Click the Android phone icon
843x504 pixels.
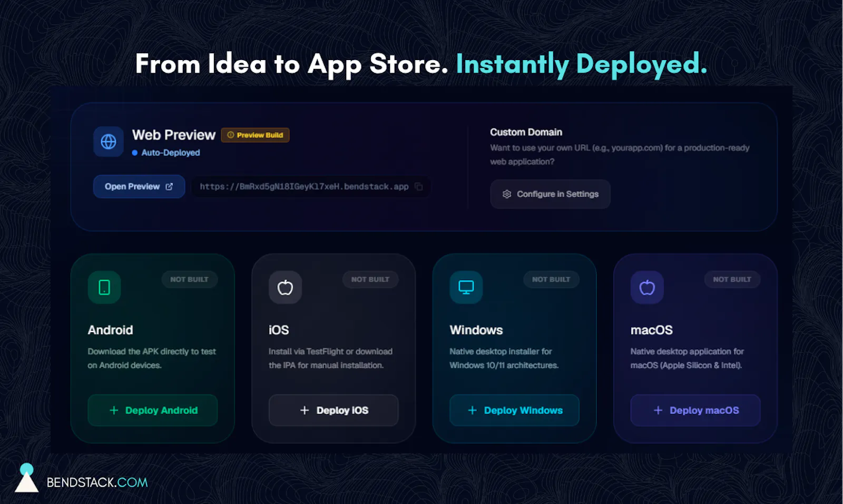click(x=104, y=288)
